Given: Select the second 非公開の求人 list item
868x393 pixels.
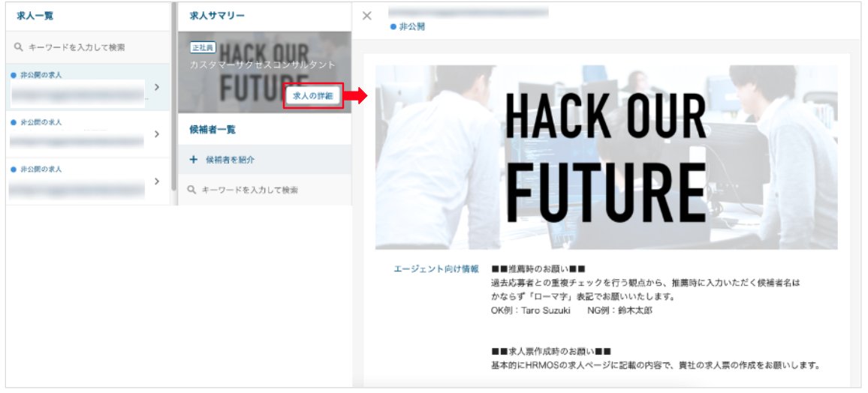Looking at the screenshot, I should click(87, 134).
